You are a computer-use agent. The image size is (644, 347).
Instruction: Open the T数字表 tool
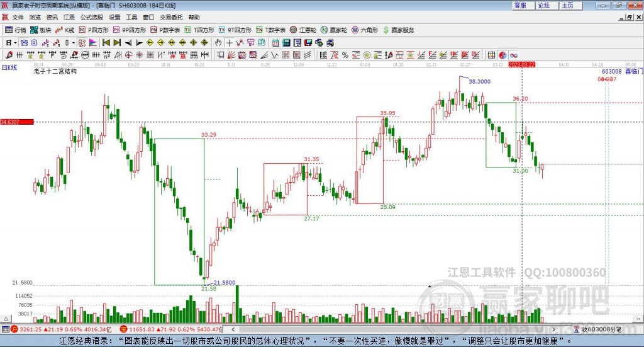(x=270, y=30)
